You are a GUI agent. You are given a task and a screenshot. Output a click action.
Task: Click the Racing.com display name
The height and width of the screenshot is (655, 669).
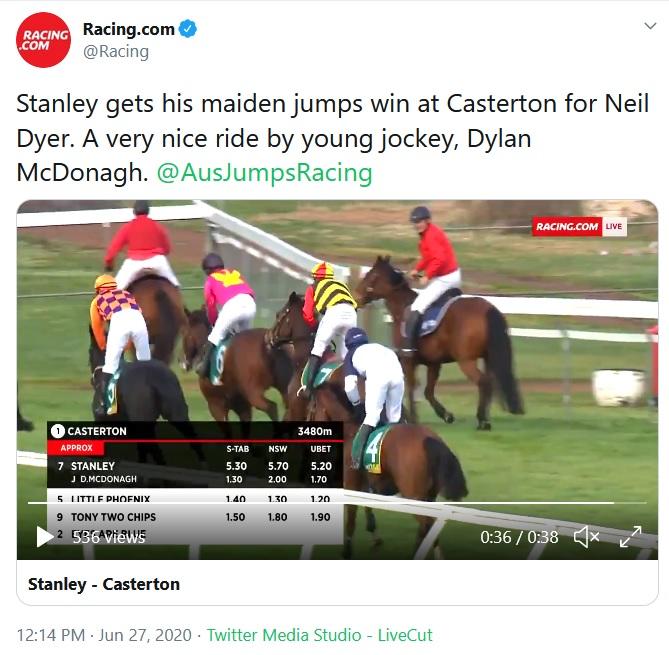point(128,29)
